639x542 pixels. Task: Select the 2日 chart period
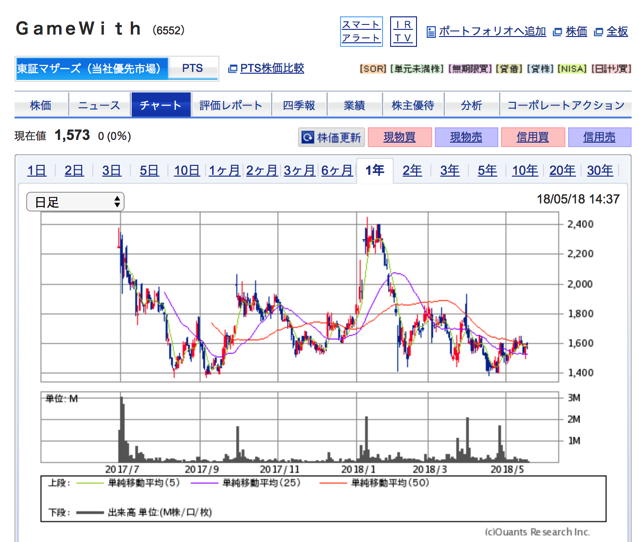pyautogui.click(x=74, y=170)
